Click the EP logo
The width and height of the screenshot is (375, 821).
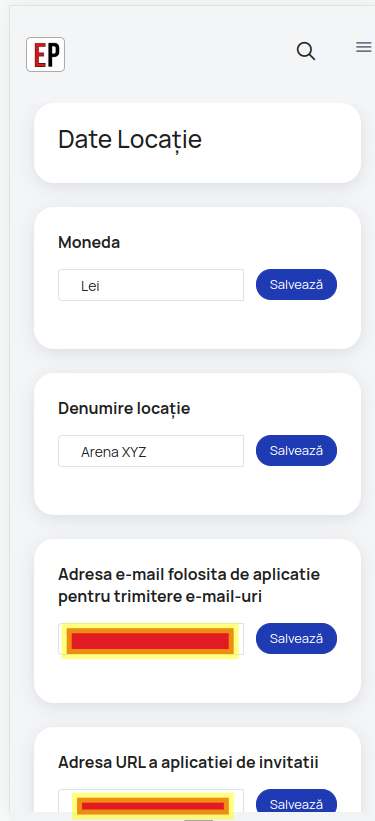[x=46, y=54]
